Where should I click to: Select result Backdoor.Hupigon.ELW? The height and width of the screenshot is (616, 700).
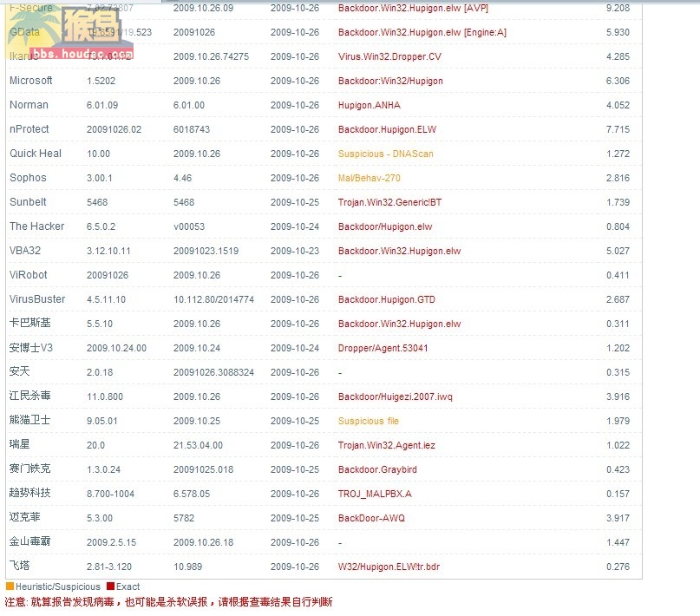pos(387,129)
